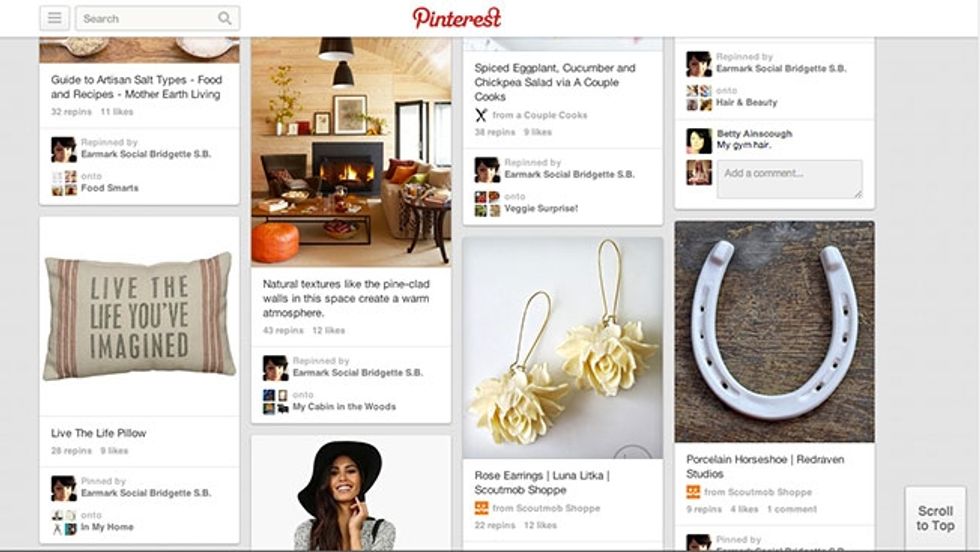This screenshot has width=980, height=552.
Task: Click Scroll to Top button
Action: coord(935,518)
